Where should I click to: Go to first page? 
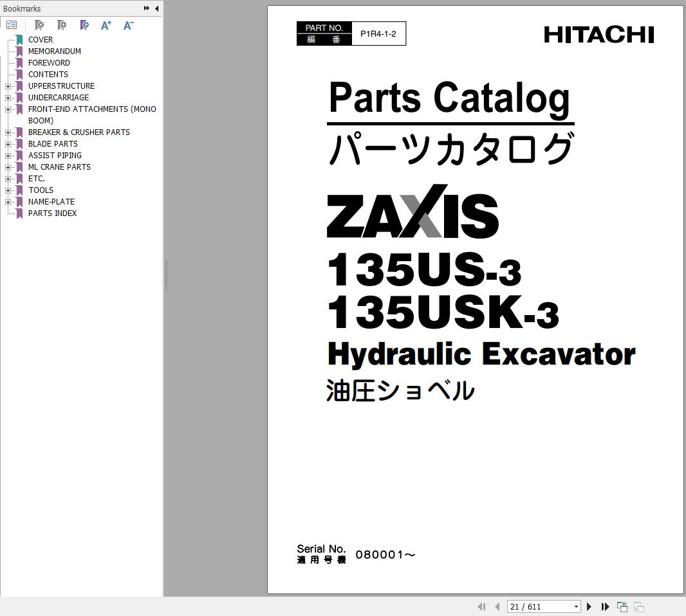482,606
